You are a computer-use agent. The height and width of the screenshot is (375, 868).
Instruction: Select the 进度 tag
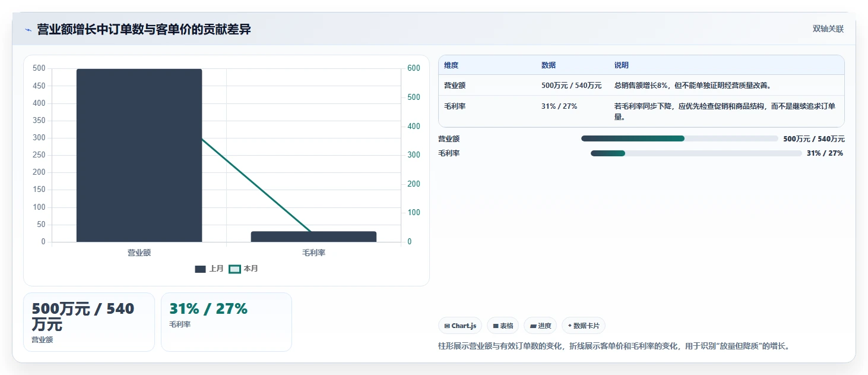coord(540,326)
